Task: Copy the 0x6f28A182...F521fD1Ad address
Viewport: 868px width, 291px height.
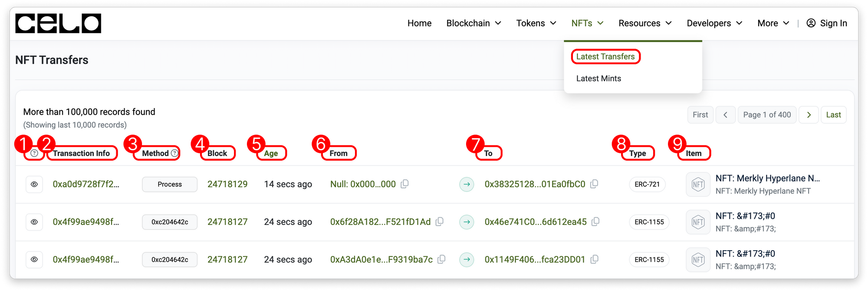Action: tap(440, 222)
